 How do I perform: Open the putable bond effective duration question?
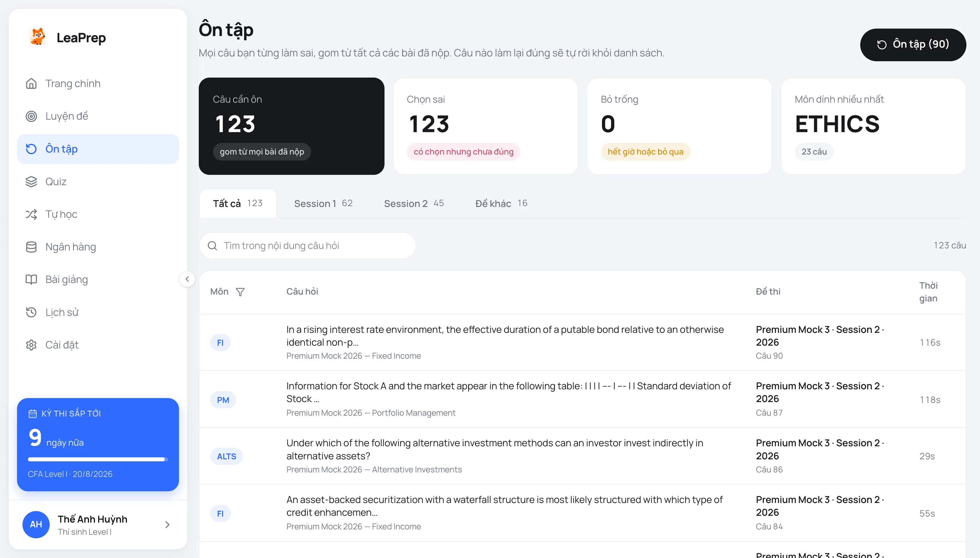582,343
